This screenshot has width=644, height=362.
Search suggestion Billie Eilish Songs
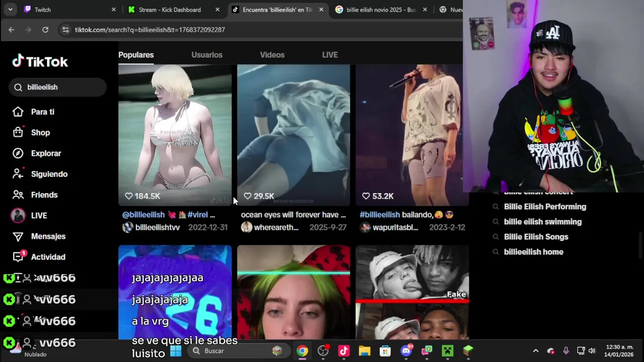pos(536,237)
